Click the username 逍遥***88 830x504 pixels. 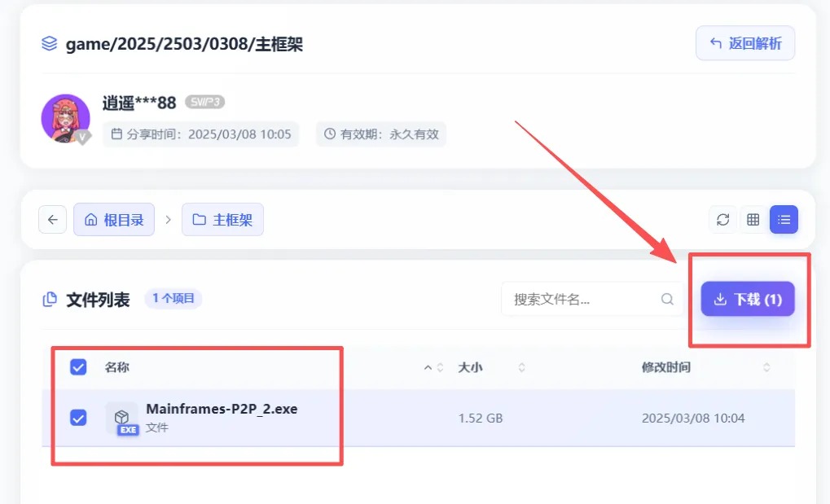click(x=139, y=103)
